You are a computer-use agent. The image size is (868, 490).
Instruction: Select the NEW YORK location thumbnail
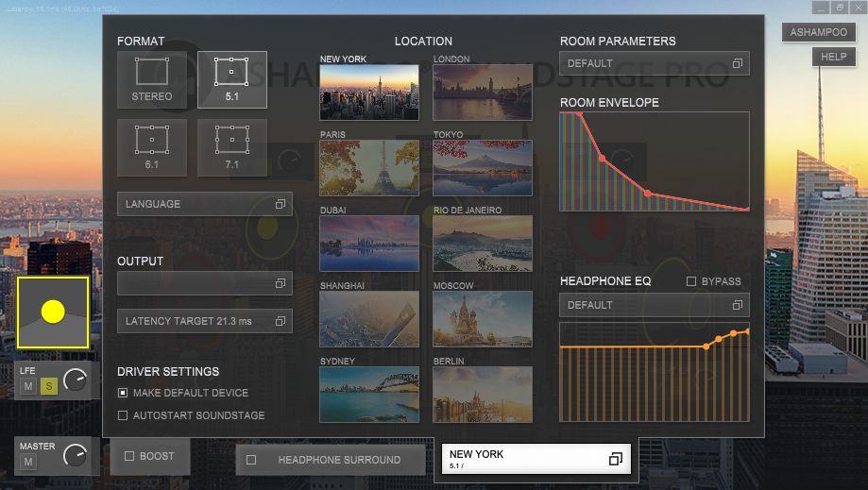coord(369,93)
